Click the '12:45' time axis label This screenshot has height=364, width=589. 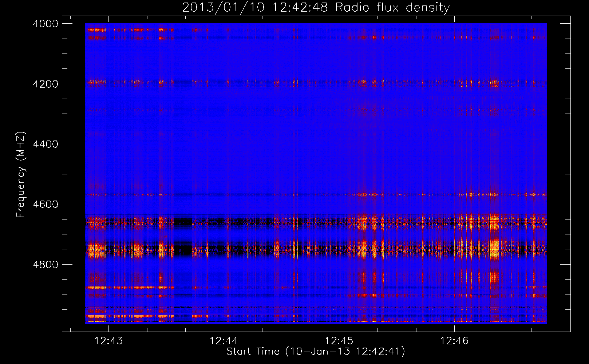[x=339, y=341]
